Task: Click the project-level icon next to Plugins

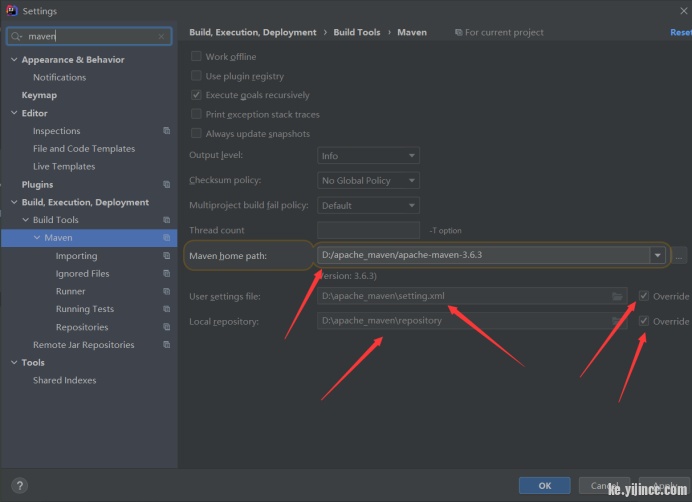Action: pos(166,184)
